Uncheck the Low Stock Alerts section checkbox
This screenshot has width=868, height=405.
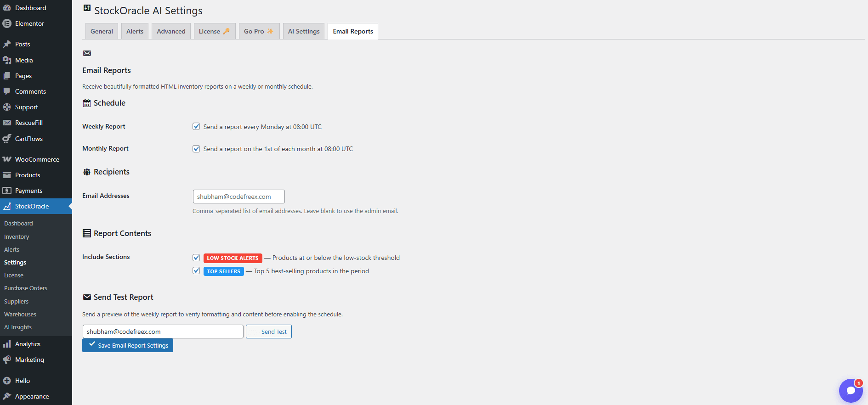196,258
